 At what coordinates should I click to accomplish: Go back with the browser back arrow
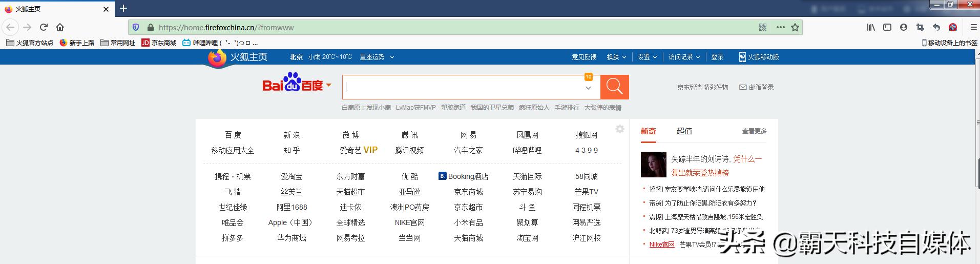(10, 27)
